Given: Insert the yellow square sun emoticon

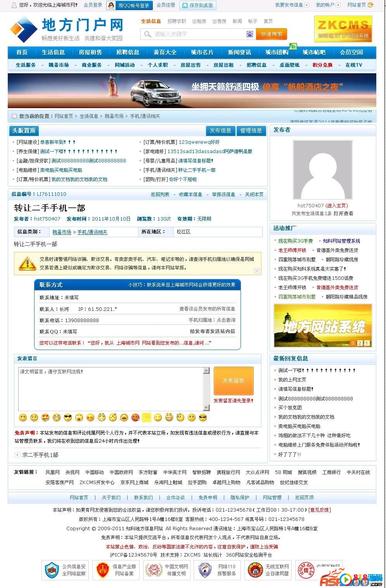Looking at the screenshot, I should tap(147, 417).
